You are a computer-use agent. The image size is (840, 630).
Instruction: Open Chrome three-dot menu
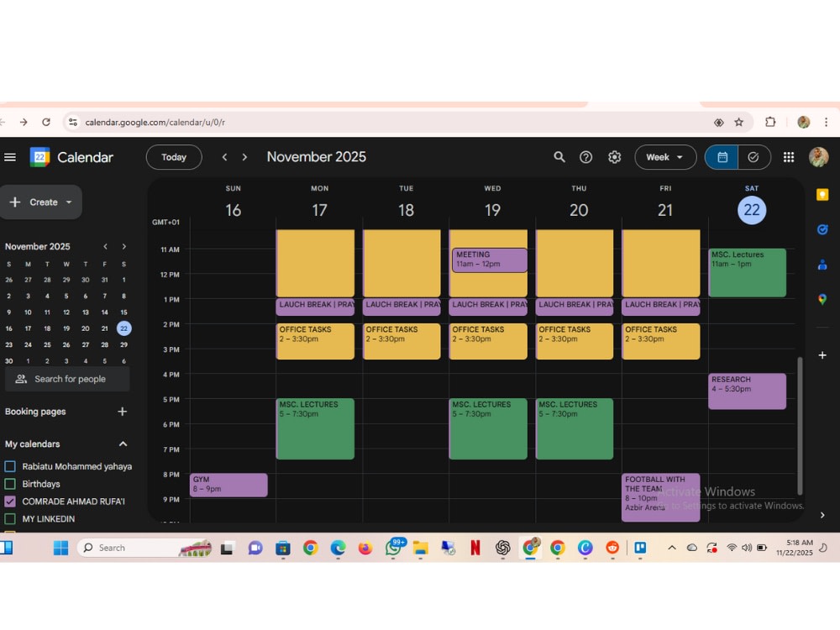point(826,122)
